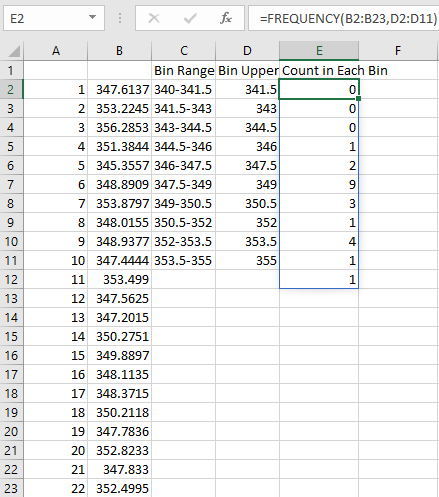Select row 12 header
The image size is (439, 497).
click(11, 279)
